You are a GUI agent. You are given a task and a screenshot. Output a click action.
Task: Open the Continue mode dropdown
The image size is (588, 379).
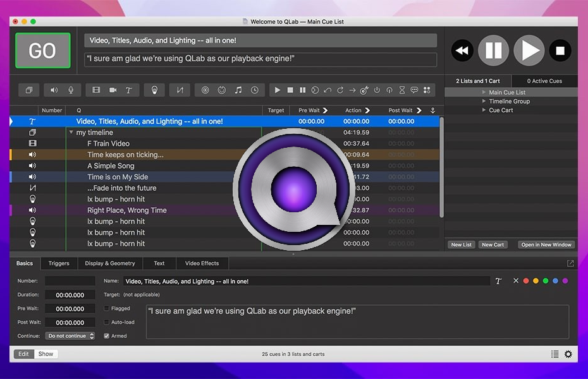(70, 336)
